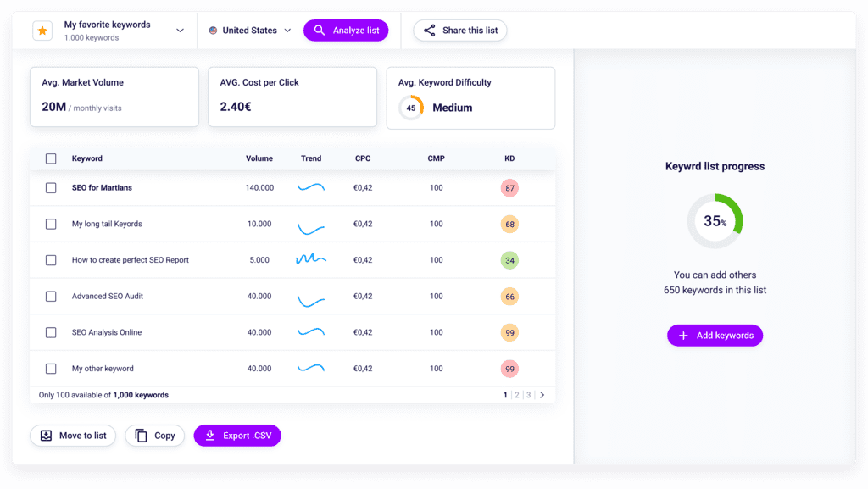Click the Move to list icon
The height and width of the screenshot is (489, 868).
pyautogui.click(x=45, y=435)
